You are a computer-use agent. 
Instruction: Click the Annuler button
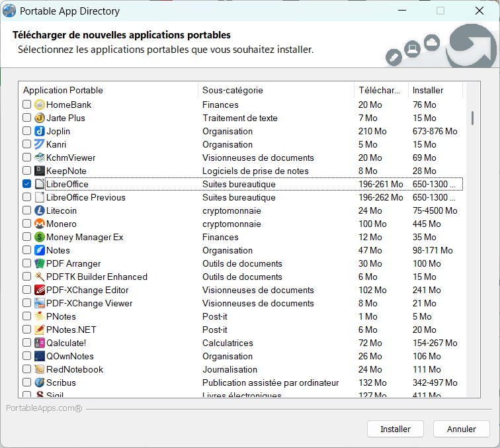pyautogui.click(x=462, y=429)
